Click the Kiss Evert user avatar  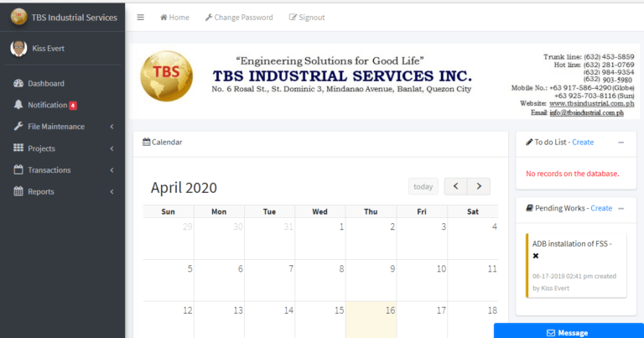18,49
